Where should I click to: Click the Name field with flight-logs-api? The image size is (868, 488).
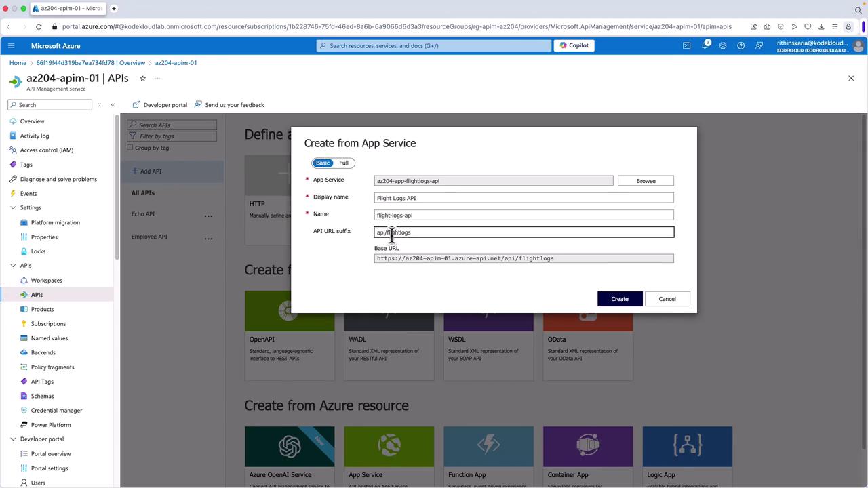pyautogui.click(x=524, y=215)
